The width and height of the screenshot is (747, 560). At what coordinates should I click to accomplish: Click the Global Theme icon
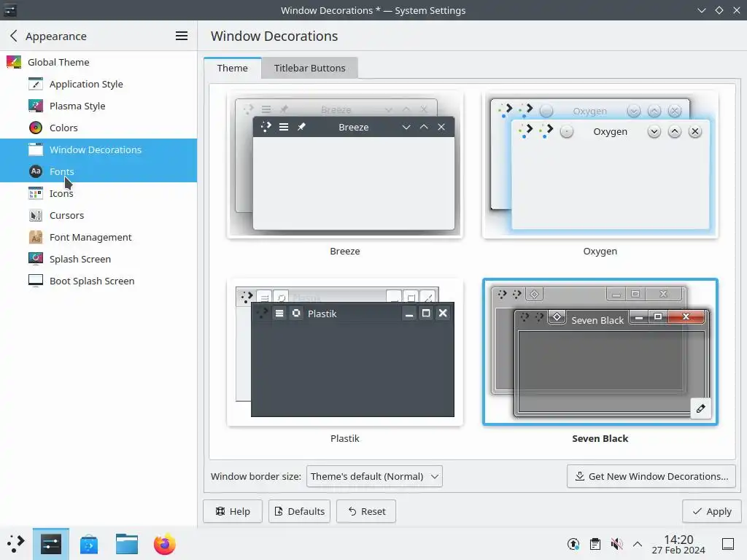tap(14, 62)
